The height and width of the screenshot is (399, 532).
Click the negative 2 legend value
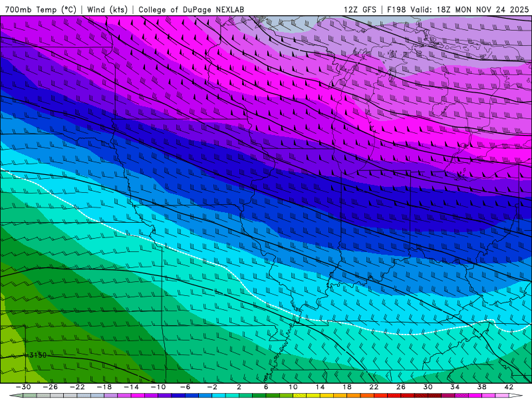click(x=212, y=387)
